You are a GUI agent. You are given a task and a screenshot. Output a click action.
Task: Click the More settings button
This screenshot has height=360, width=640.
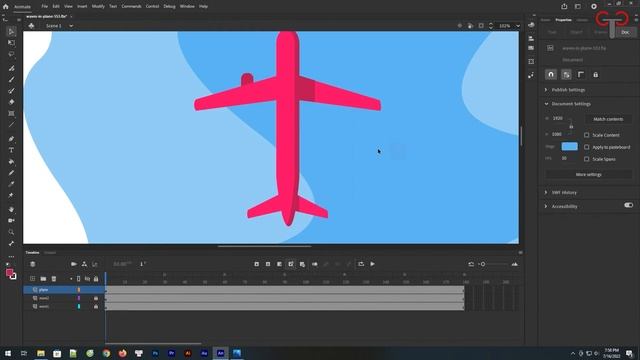(589, 175)
